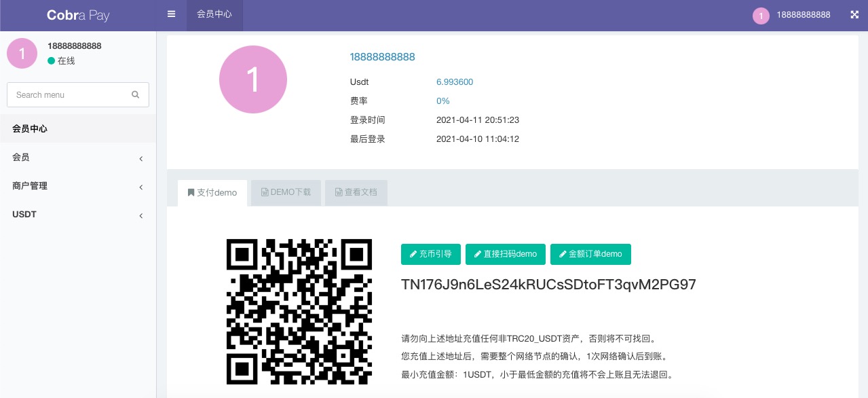Viewport: 868px width, 398px height.
Task: Click the 登录时间 field label
Action: tap(367, 120)
